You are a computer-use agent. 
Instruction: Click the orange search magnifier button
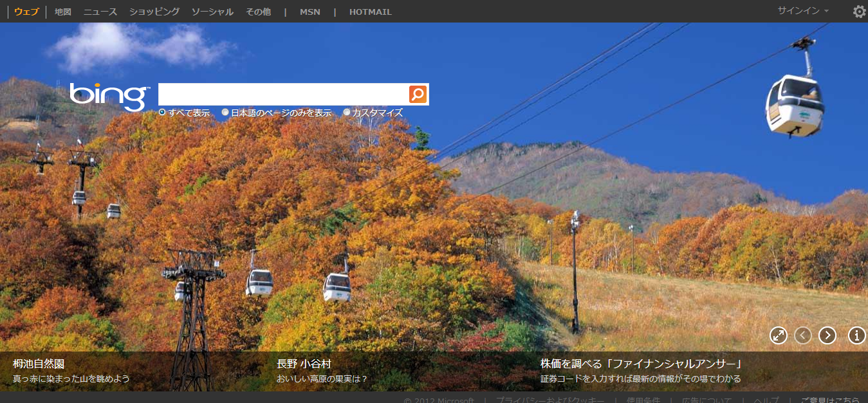click(x=418, y=95)
